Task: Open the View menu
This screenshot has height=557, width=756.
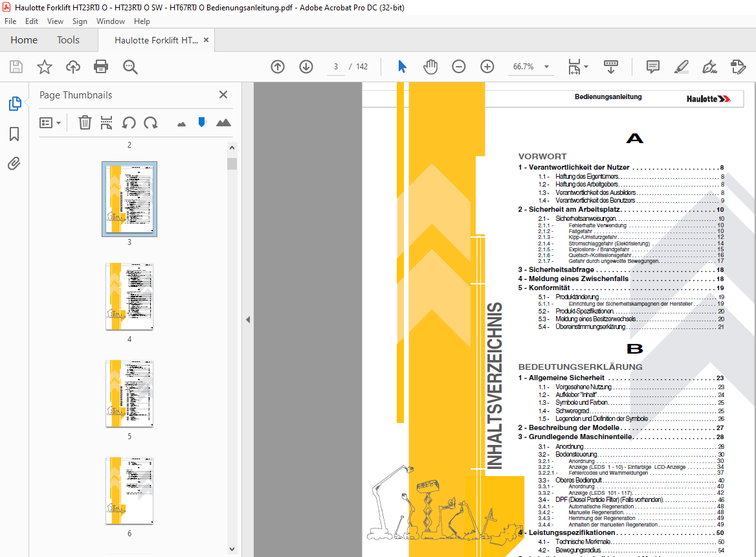Action: point(55,21)
